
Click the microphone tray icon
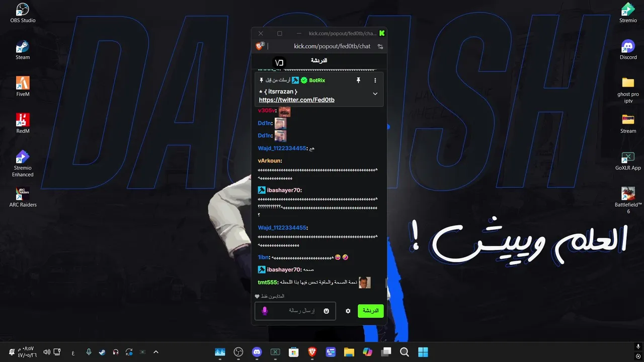point(89,352)
